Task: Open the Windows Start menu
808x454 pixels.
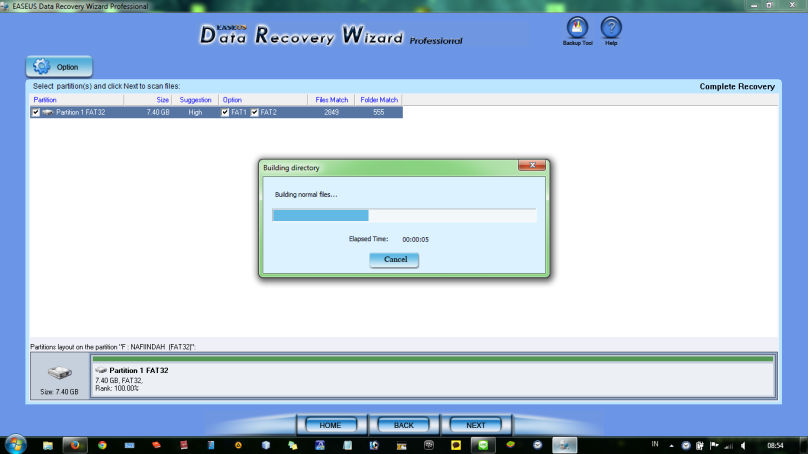Action: [15, 444]
